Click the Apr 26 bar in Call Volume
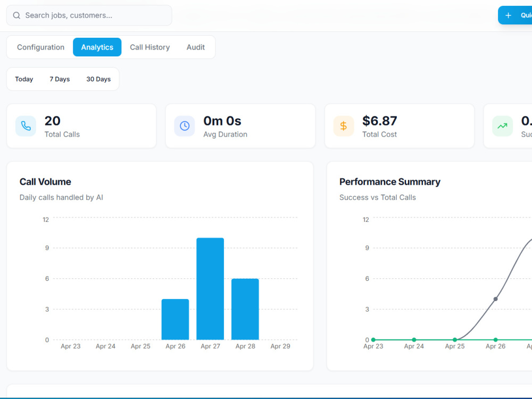532x399 pixels. [175, 319]
